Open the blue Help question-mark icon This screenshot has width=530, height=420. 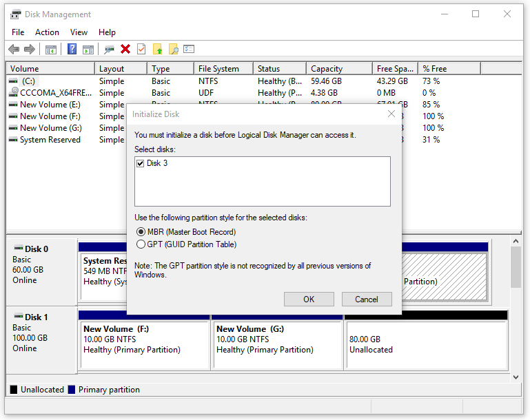coord(72,50)
